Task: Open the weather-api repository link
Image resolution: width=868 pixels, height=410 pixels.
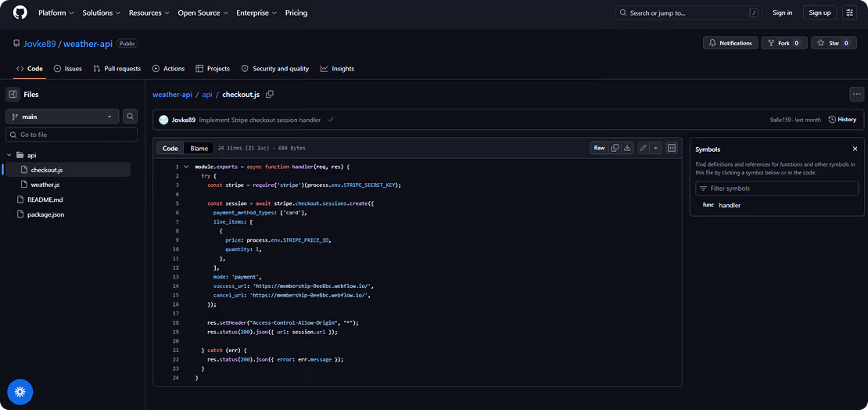Action: (88, 43)
